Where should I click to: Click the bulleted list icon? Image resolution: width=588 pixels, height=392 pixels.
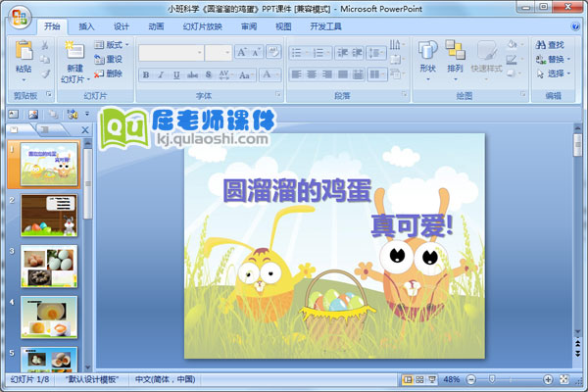tap(299, 53)
